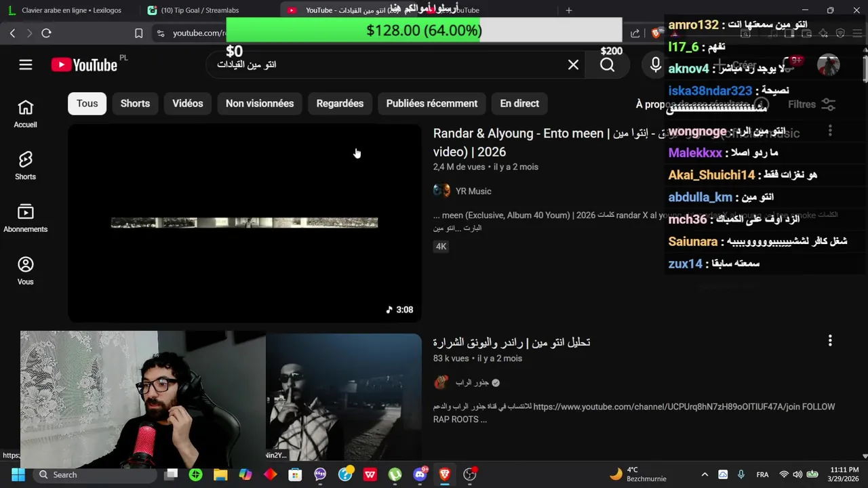Switch input language from FRA
This screenshot has width=868, height=488.
762,474
